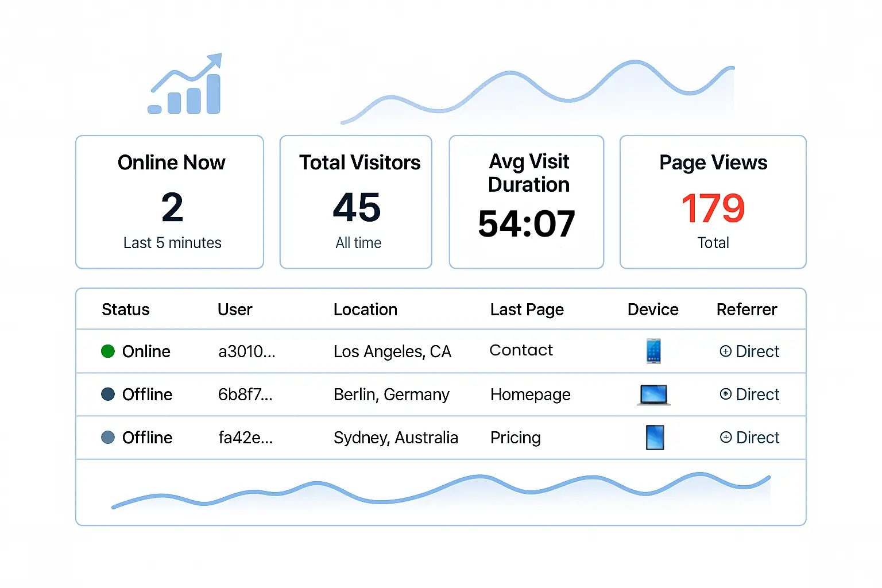Select the truncated user ID a3010
Screen dimensions: 882x588
[x=247, y=351]
